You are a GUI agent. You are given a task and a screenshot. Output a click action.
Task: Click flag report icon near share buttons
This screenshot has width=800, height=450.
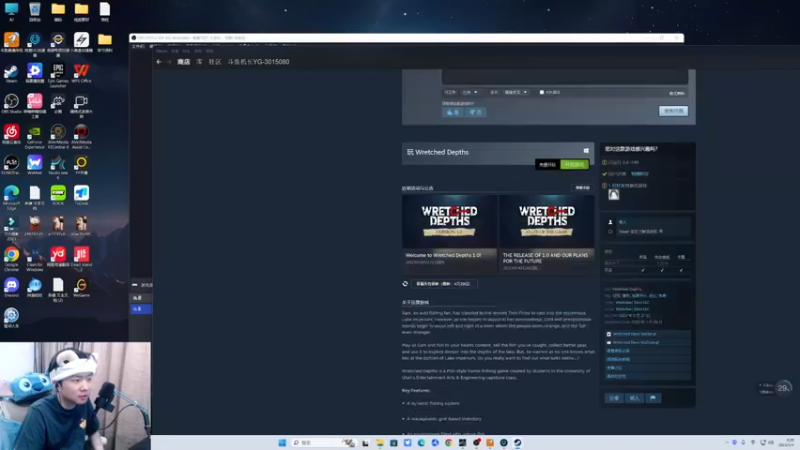click(653, 398)
